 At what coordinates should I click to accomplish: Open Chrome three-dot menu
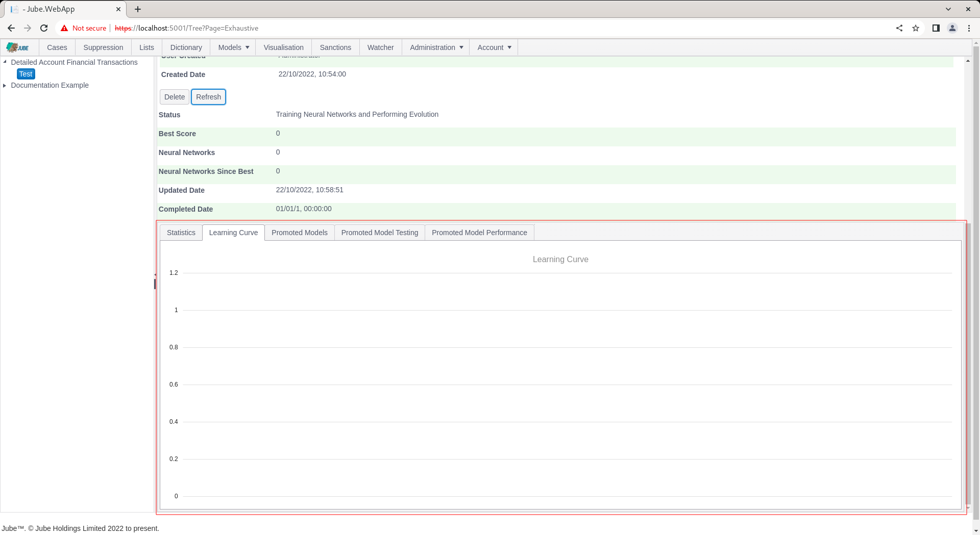[x=969, y=28]
